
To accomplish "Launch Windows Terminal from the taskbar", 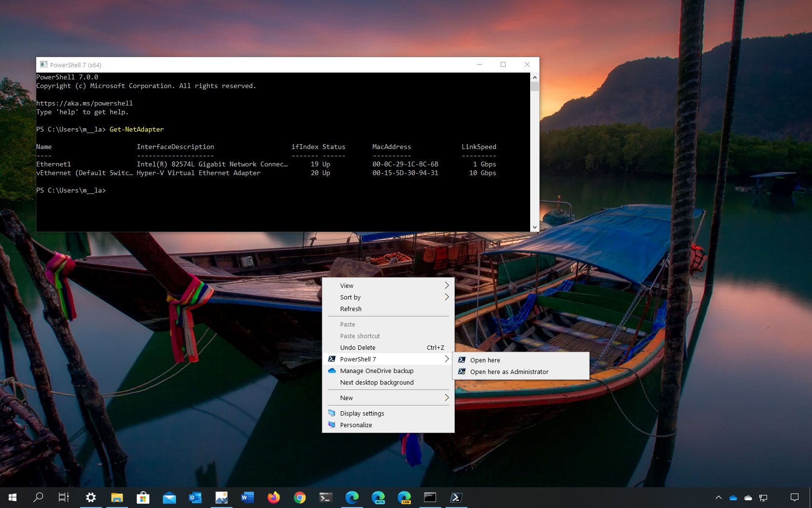I will pos(326,497).
